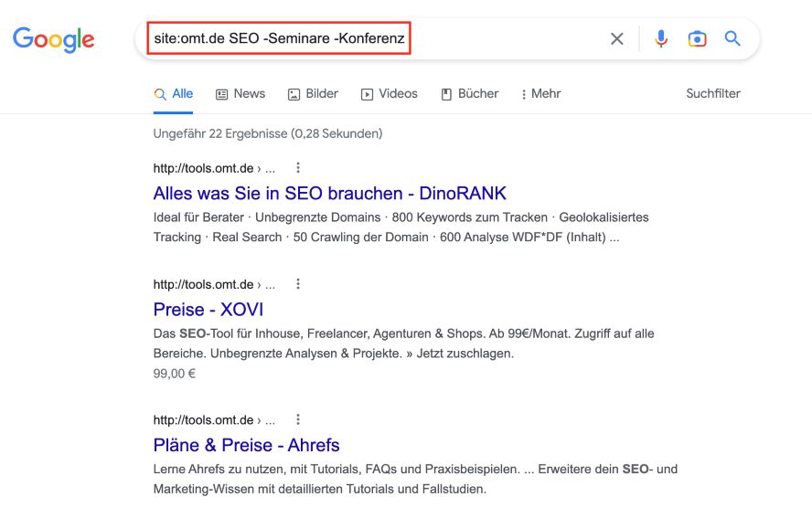Open 'Alles was Sie in SEO brauchen - DinoRANK'
Screen dimensions: 812x518
tap(329, 194)
